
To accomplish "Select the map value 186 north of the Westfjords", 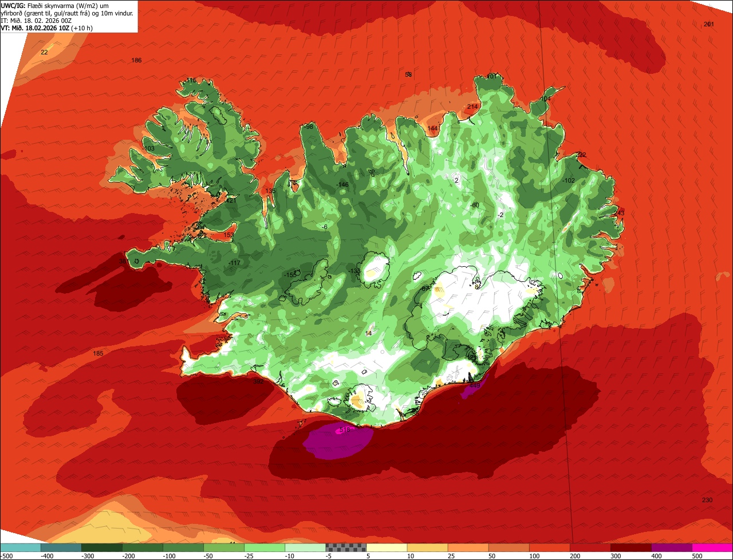I will pos(136,60).
